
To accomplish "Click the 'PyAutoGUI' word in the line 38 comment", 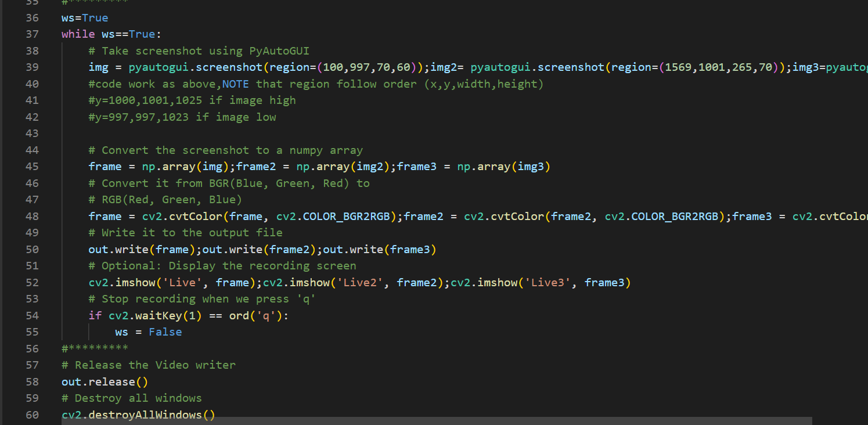I will (279, 51).
